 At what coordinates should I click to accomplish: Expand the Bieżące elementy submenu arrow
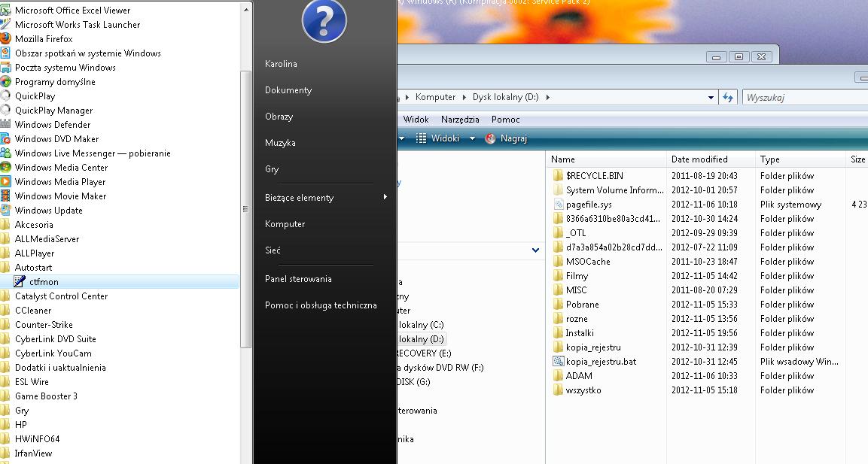(385, 197)
